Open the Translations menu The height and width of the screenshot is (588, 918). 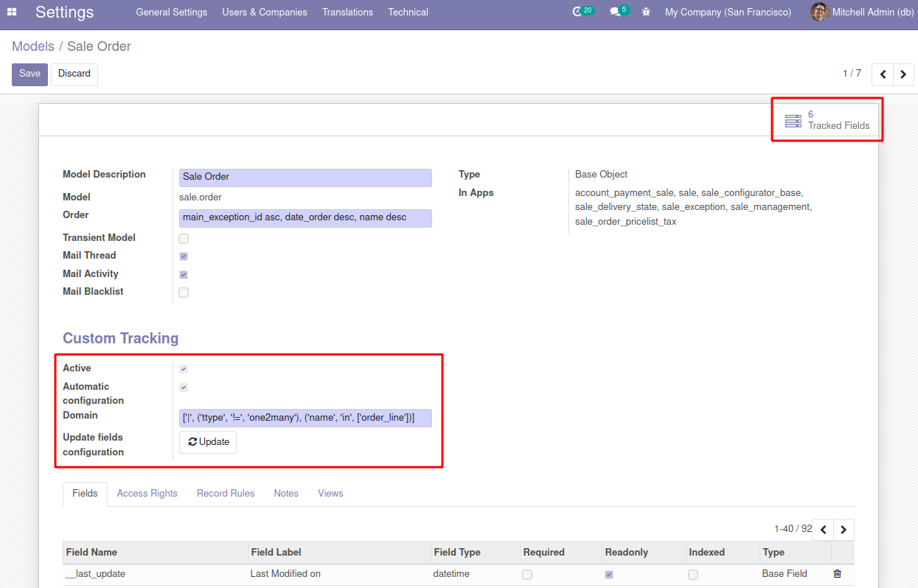(x=347, y=12)
